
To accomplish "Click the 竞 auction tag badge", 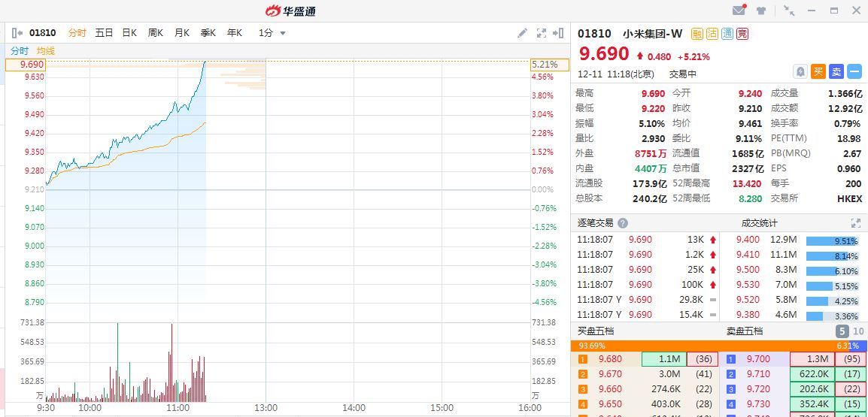I will click(742, 34).
